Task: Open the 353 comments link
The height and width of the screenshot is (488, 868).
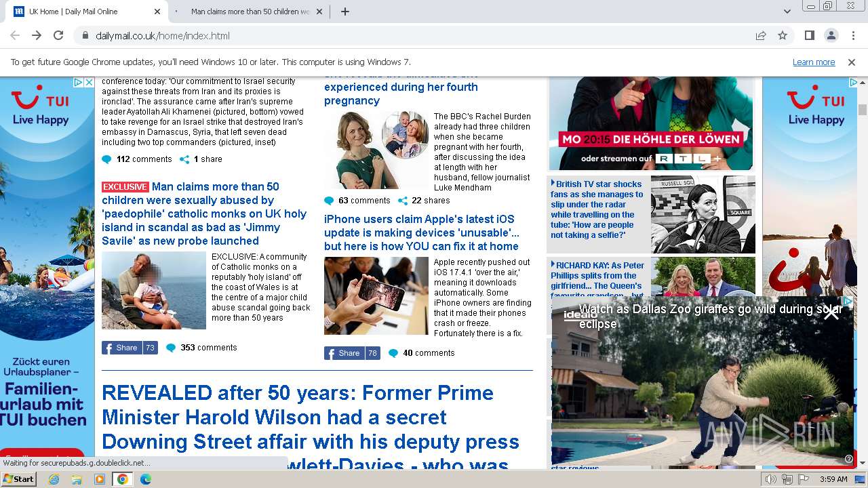Action: tap(209, 348)
